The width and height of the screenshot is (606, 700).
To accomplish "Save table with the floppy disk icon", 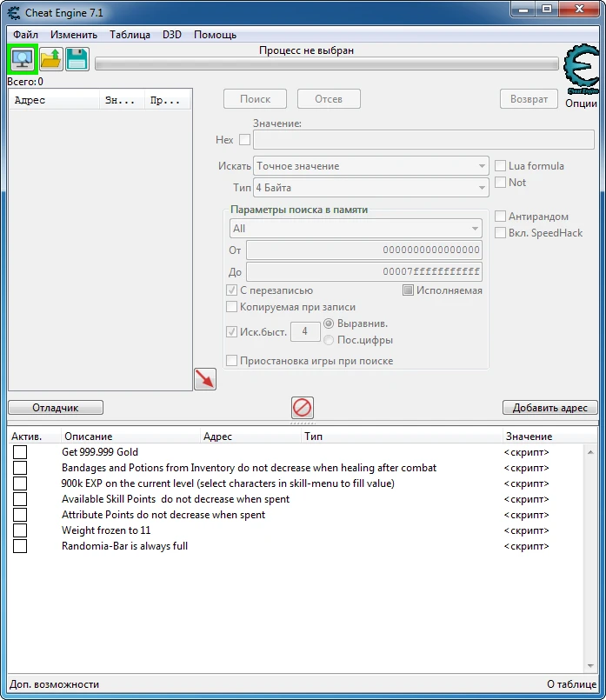I will (x=77, y=59).
